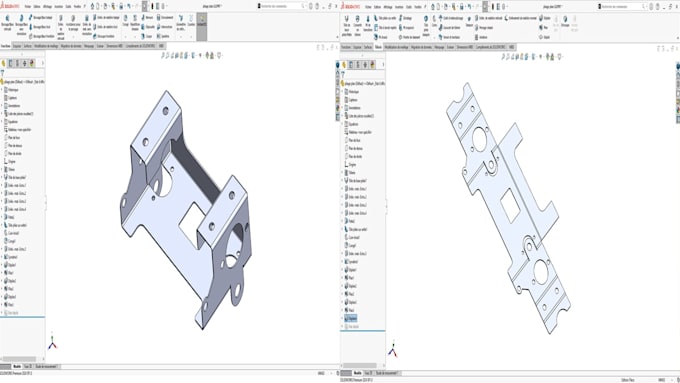Screen dimensions: 680x383
Task: Click Déplier in right window ribbon
Action: pos(545,18)
